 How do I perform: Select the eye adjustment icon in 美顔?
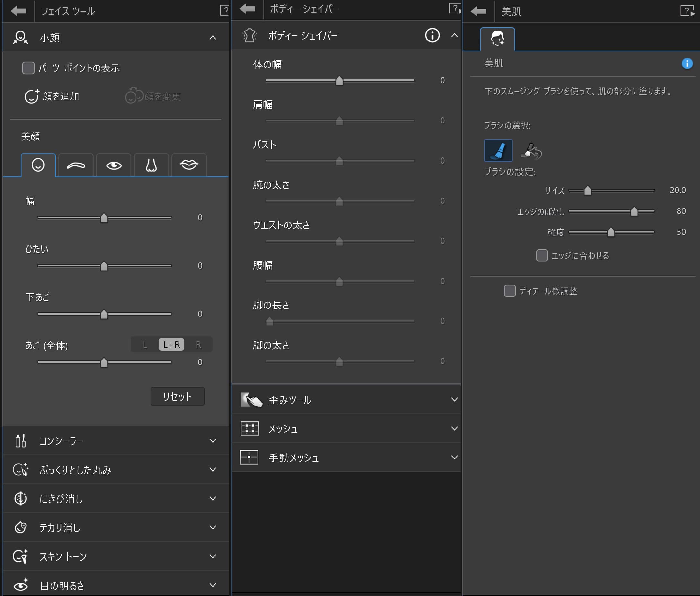click(x=113, y=165)
